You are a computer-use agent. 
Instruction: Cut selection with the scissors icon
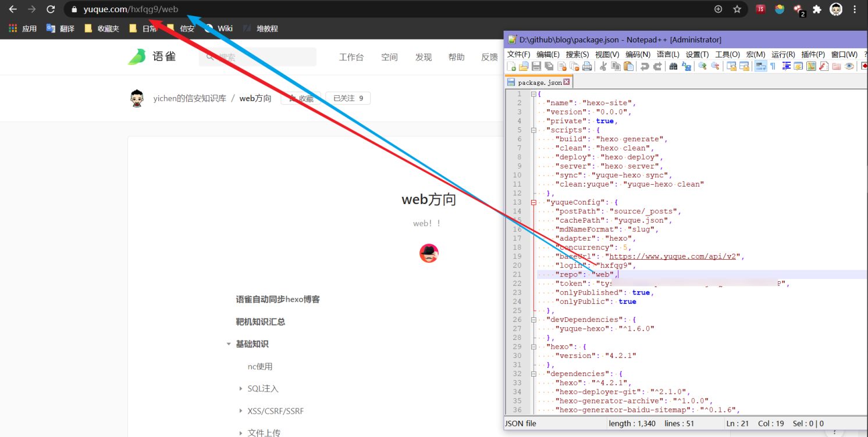tap(603, 66)
